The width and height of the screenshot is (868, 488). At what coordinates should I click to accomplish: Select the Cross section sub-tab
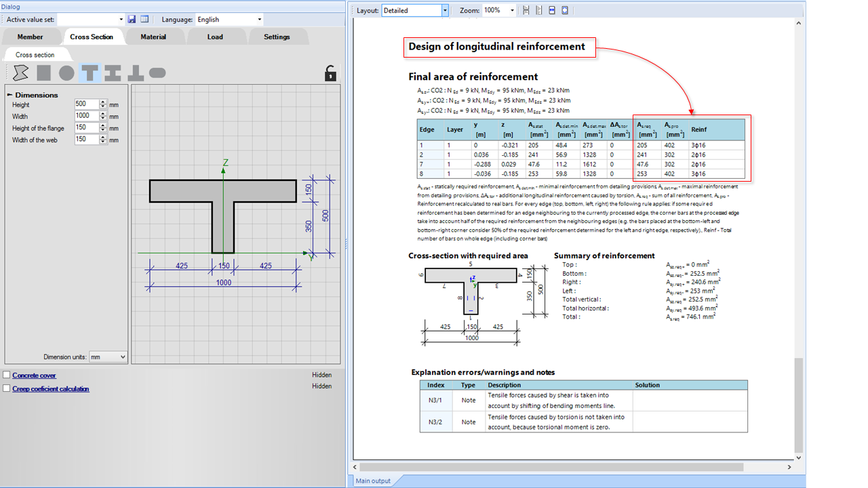35,55
